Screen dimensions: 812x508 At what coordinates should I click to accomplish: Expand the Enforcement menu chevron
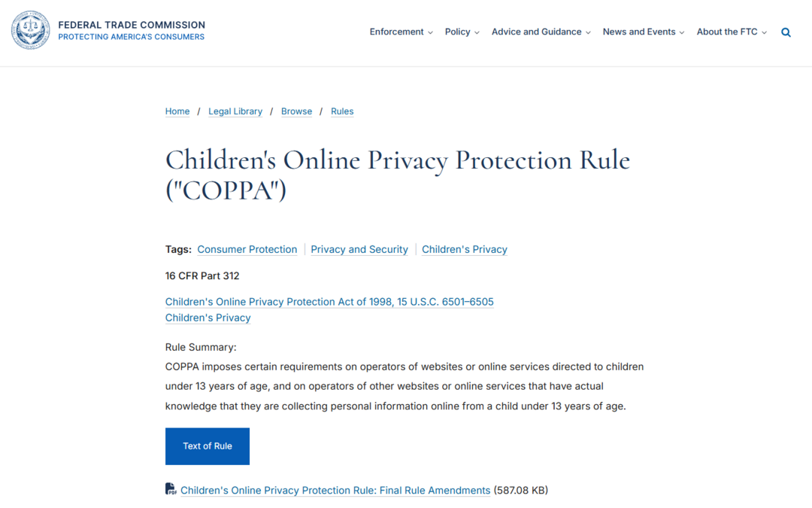pos(430,32)
